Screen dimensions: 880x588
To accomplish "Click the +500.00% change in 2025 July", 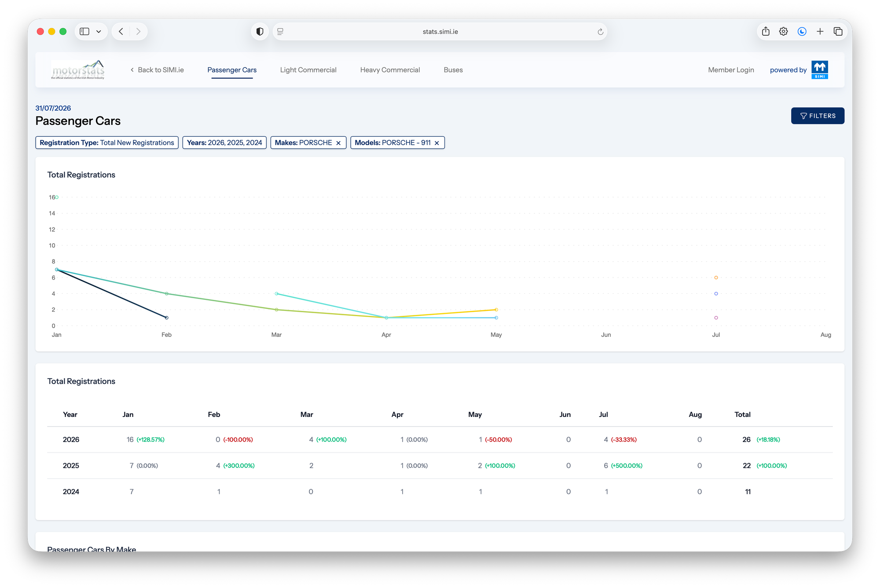I will (x=627, y=466).
